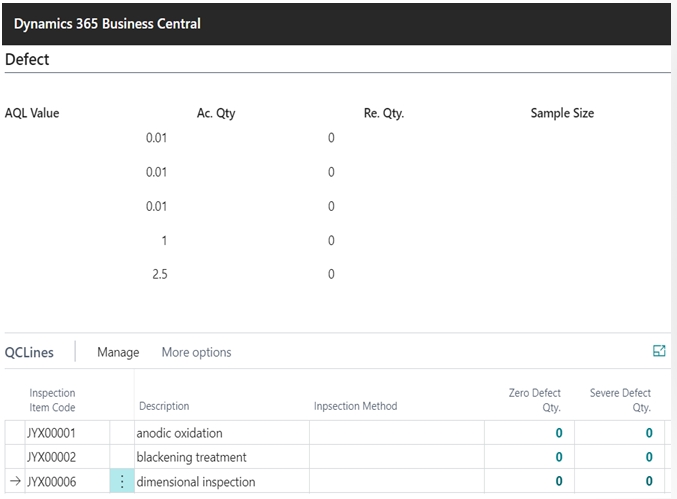
Task: Open the Manage menu in QCLines
Action: (x=117, y=352)
